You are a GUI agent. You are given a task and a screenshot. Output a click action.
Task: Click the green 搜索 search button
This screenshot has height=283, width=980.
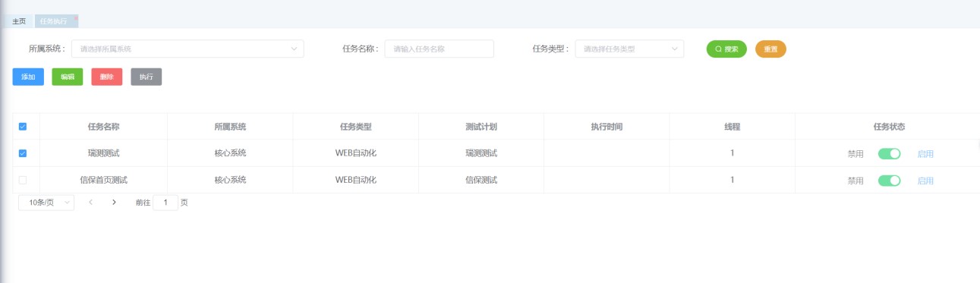726,49
